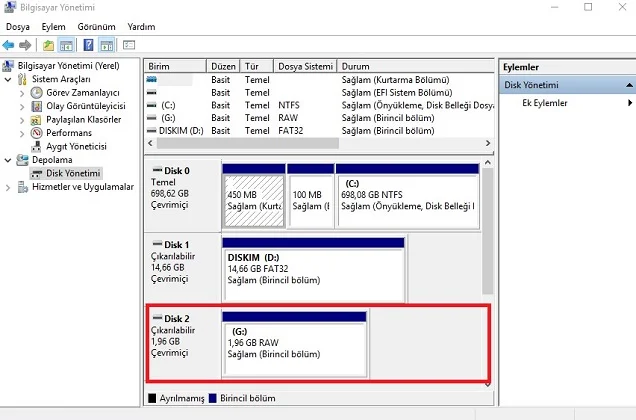Viewport: 636px width, 420px height.
Task: Click the Disk 2 label panel
Action: (x=183, y=343)
